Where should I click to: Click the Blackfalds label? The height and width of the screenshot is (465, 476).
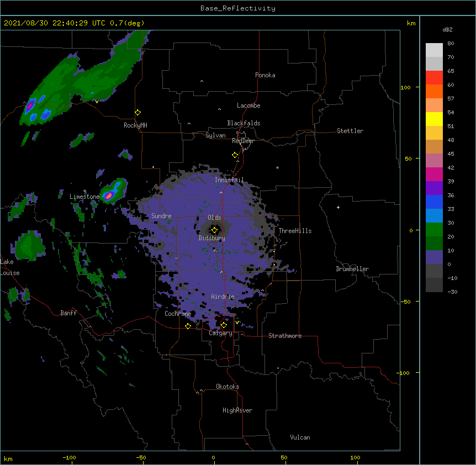(x=244, y=123)
